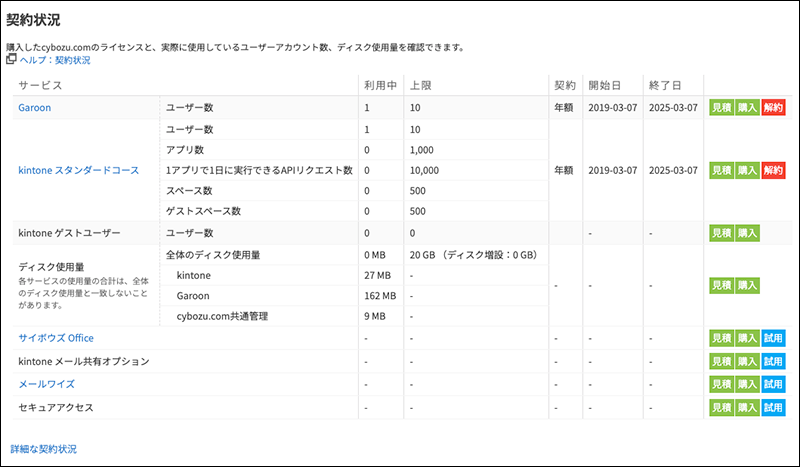Click the 契約 column header

[x=565, y=85]
